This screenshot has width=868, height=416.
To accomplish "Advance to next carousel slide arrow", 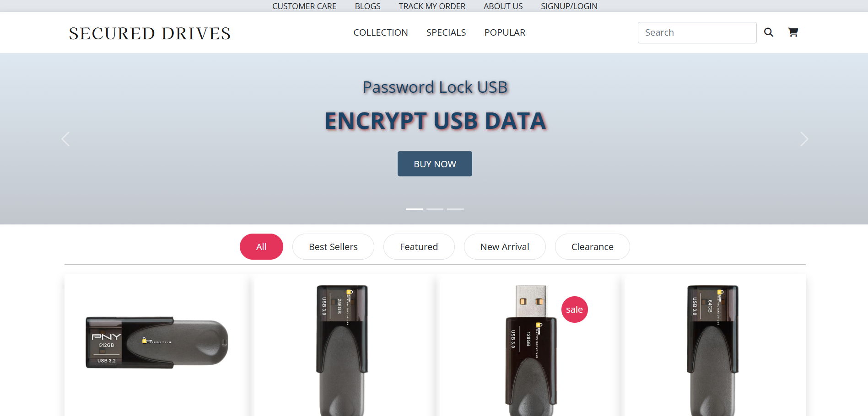I will tap(804, 139).
